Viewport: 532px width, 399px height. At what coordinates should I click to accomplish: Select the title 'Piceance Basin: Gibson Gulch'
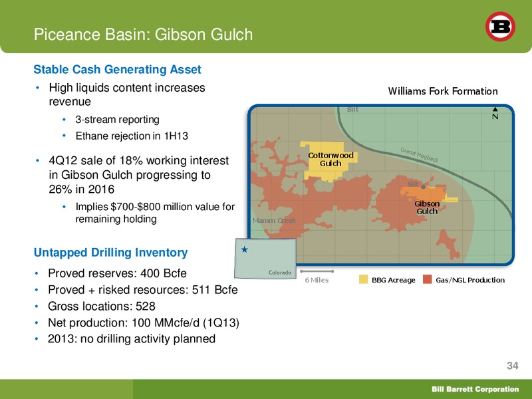(143, 35)
